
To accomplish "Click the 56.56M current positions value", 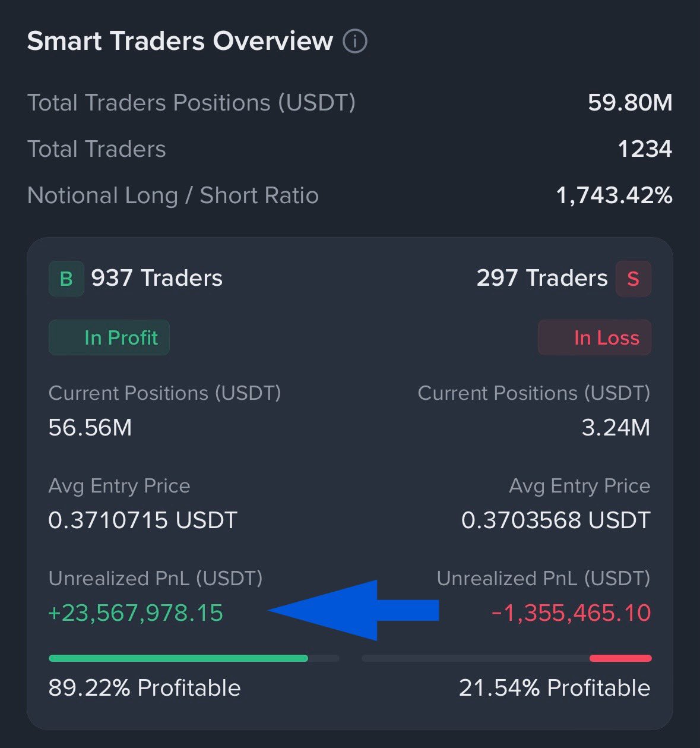I will tap(90, 428).
